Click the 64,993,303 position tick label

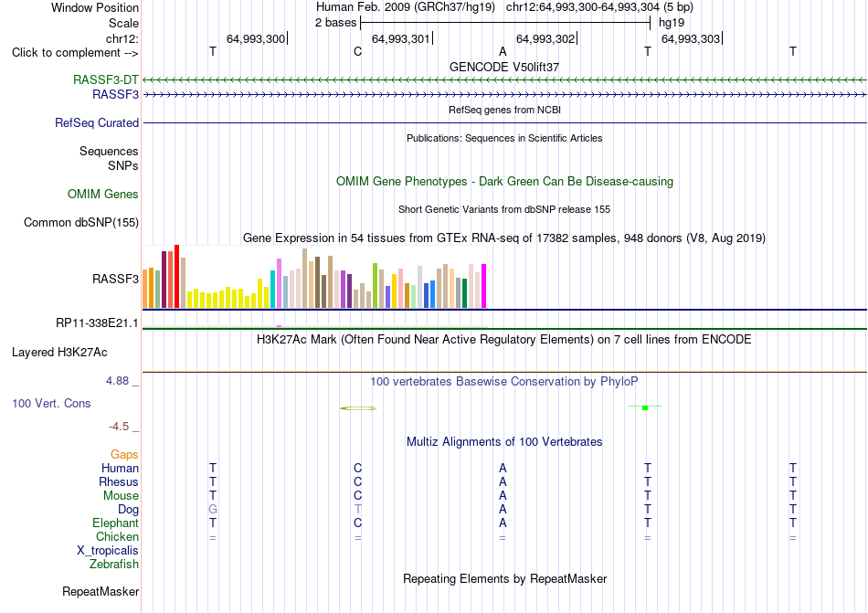[x=691, y=38]
